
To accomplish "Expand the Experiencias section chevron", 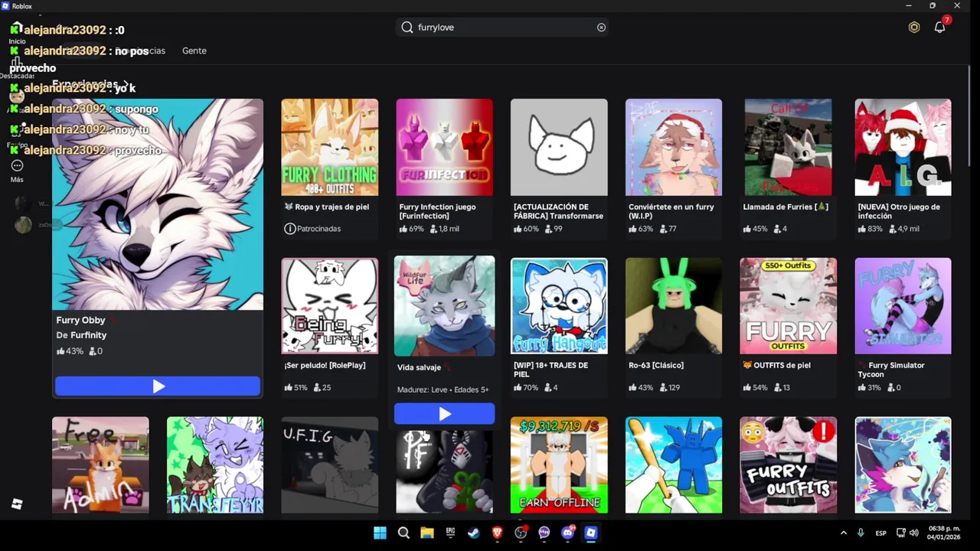I will point(126,83).
